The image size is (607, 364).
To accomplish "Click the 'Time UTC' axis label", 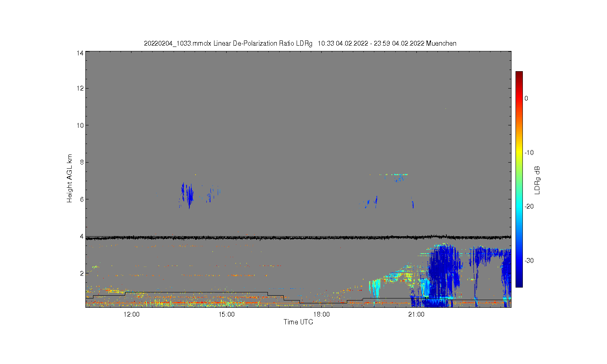I will click(298, 322).
